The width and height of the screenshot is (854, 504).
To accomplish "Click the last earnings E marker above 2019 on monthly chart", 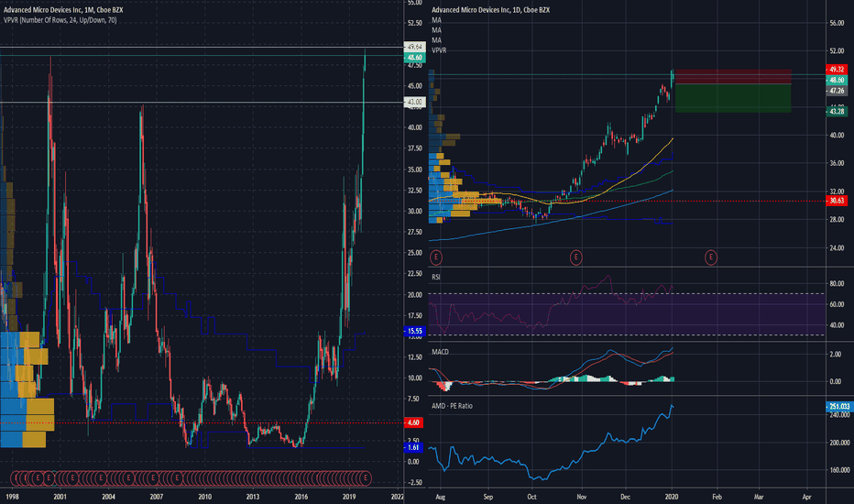I will (x=366, y=477).
